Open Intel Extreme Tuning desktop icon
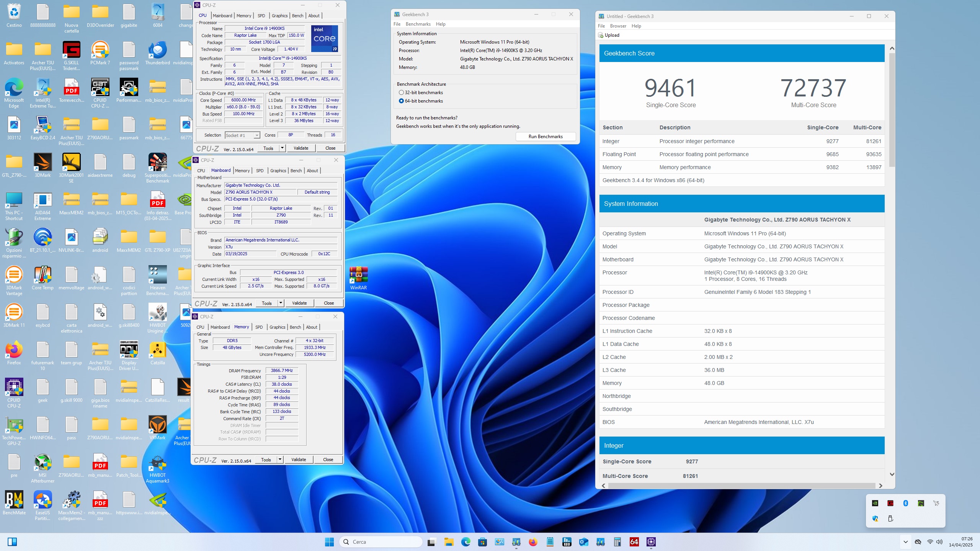 tap(42, 93)
